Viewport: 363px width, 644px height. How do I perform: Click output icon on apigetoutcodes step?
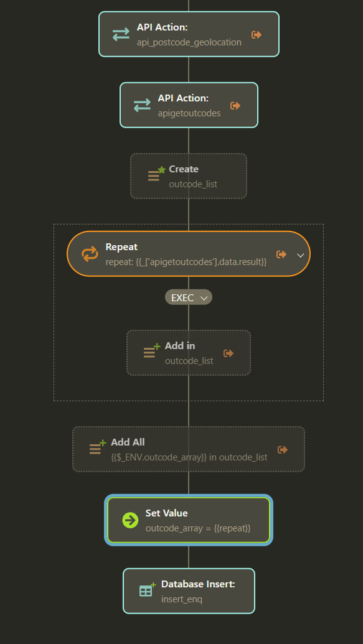point(235,106)
